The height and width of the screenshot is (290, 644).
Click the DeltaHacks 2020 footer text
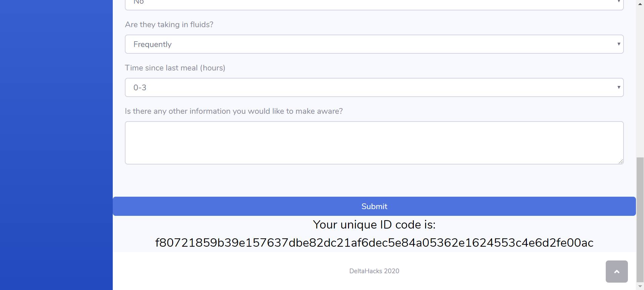(x=374, y=271)
